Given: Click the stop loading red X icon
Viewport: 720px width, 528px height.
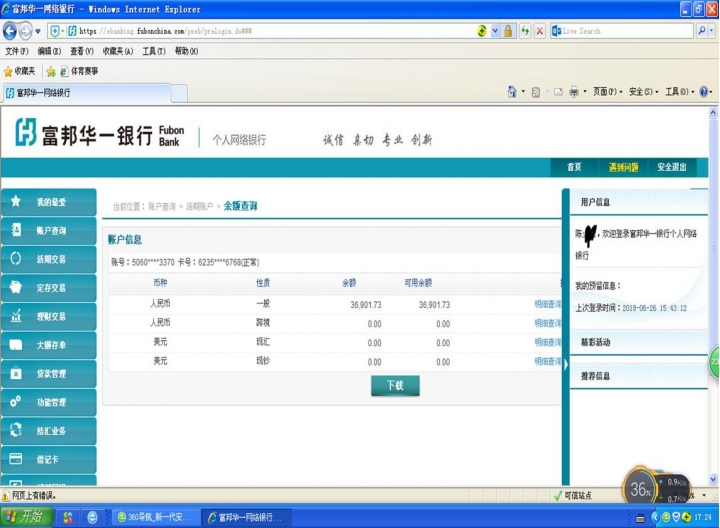Looking at the screenshot, I should pos(540,31).
